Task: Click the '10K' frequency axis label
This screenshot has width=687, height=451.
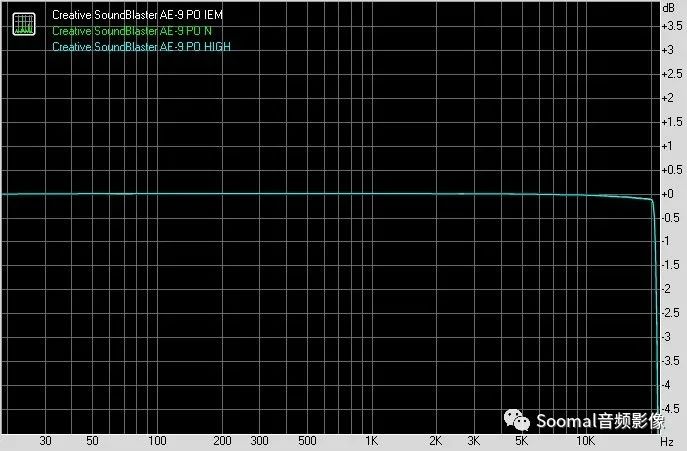Action: [x=585, y=440]
